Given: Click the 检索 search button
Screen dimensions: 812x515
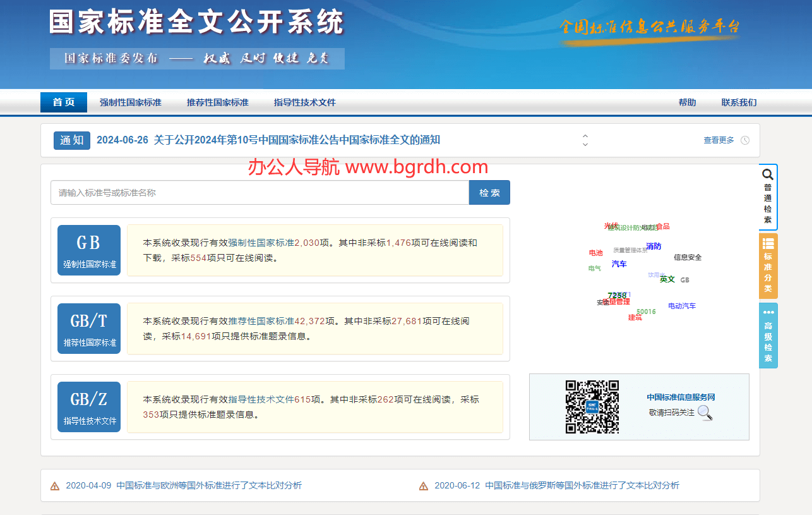Looking at the screenshot, I should click(489, 192).
